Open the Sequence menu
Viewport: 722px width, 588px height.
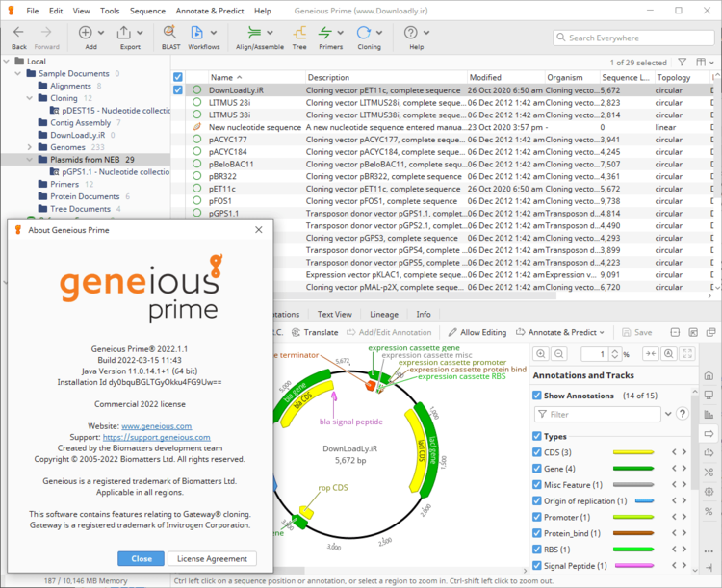click(147, 11)
